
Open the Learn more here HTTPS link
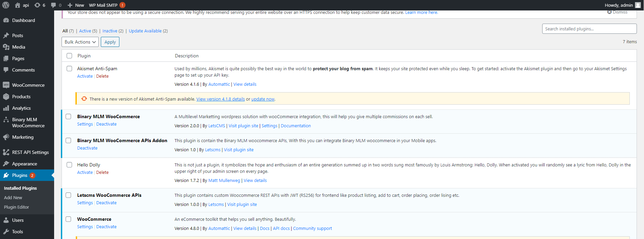click(421, 12)
